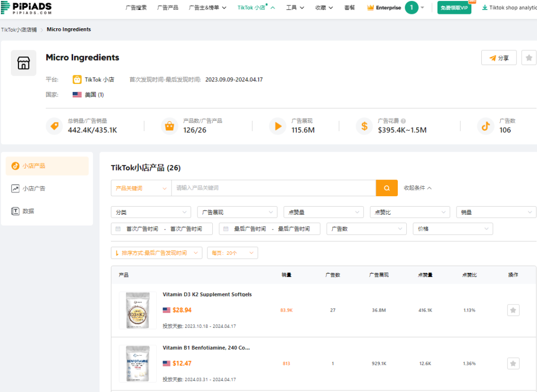Image resolution: width=537 pixels, height=392 pixels.
Task: Favorite the Vitamin B1 Benfotiamine product star
Action: coord(513,363)
